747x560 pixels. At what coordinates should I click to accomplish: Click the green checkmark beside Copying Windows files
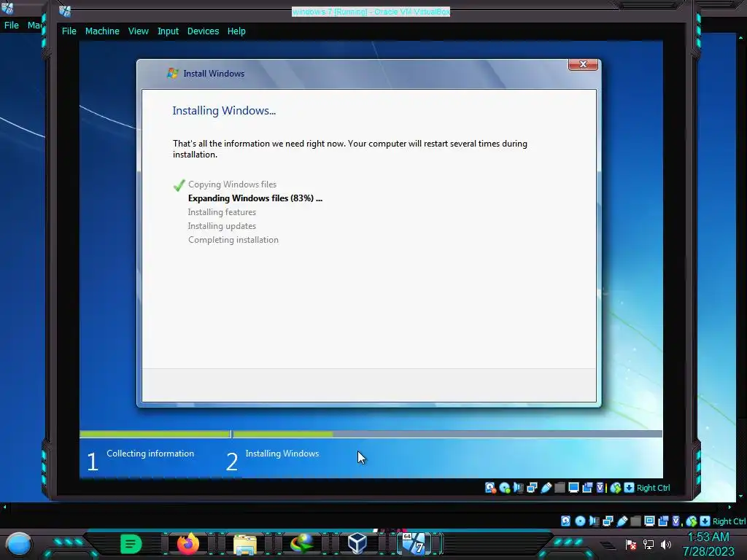coord(179,184)
